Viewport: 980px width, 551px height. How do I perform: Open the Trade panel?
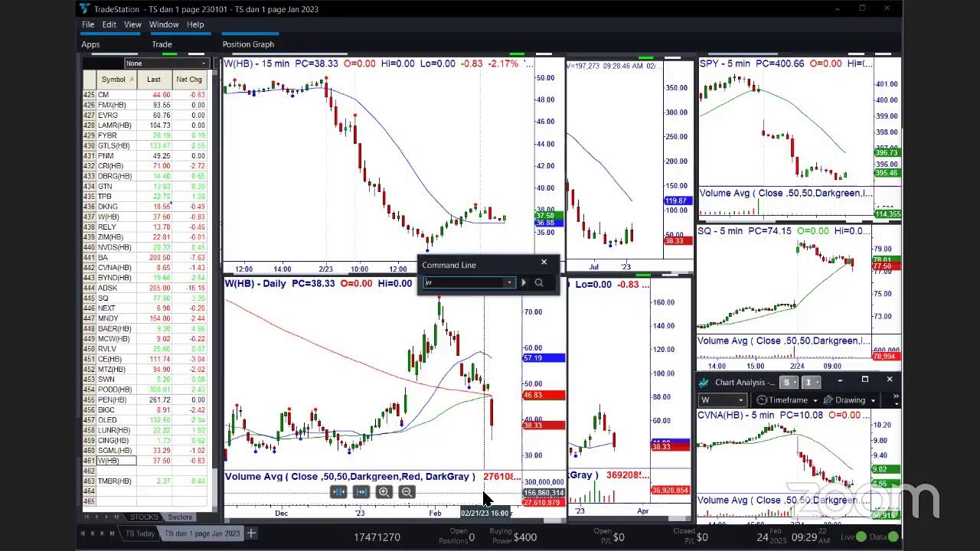(x=162, y=44)
